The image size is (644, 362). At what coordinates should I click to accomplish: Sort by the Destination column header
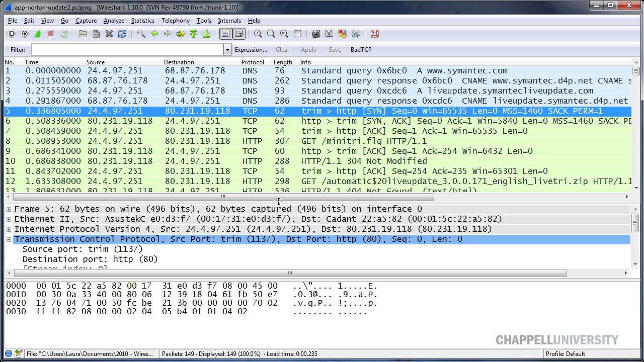[179, 62]
